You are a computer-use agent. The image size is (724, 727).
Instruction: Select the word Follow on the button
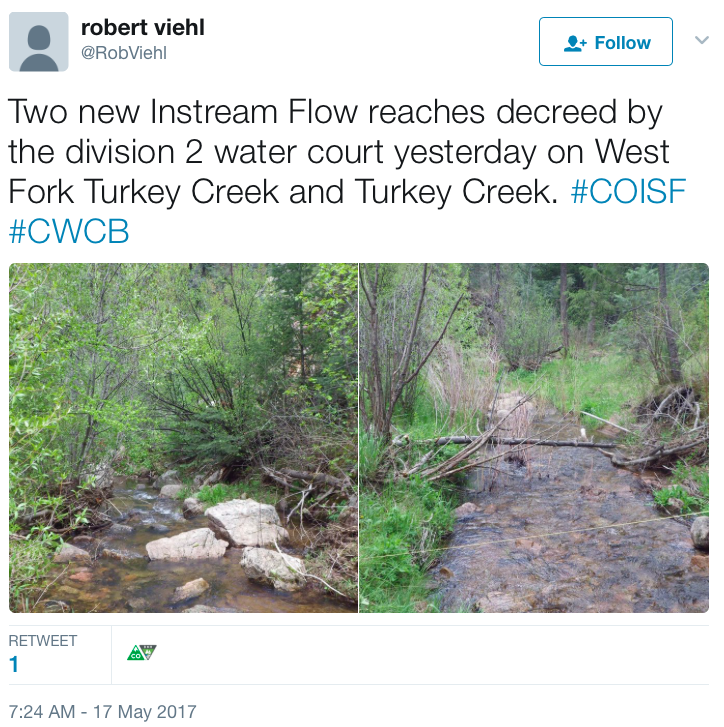(622, 43)
